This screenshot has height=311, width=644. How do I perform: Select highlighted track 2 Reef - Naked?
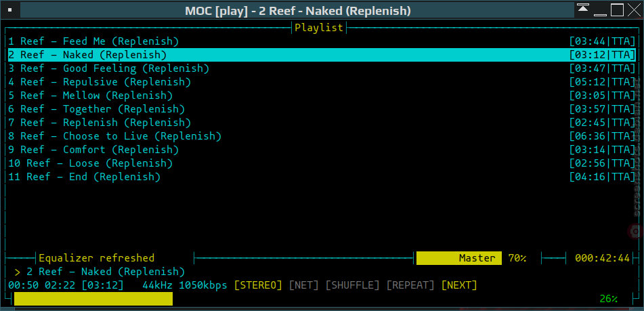tap(322, 55)
